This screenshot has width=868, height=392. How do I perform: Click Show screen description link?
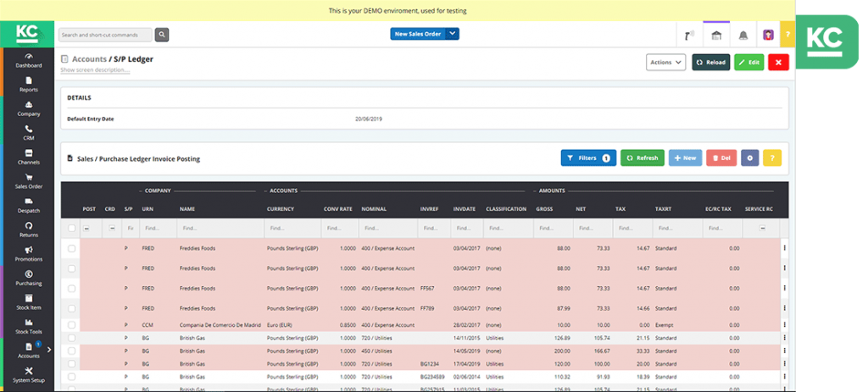click(95, 70)
